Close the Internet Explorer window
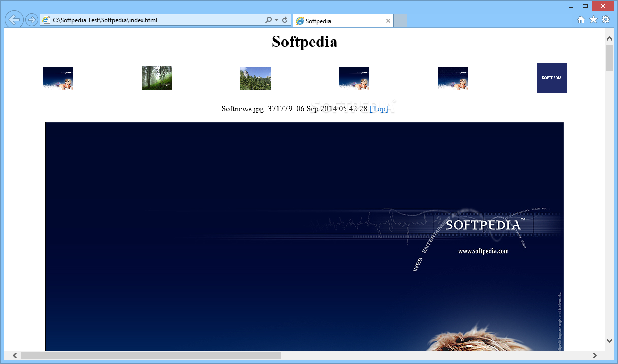Image resolution: width=618 pixels, height=364 pixels. 603,6
